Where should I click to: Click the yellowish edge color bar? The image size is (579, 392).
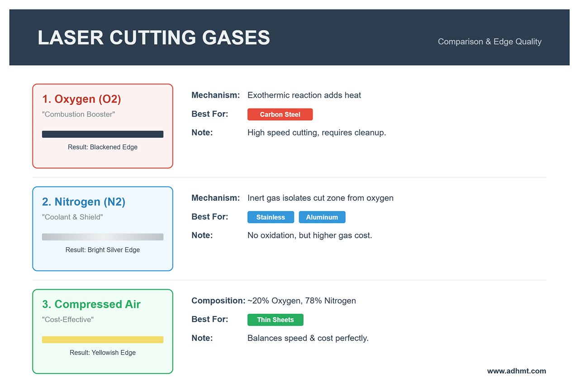coord(103,340)
